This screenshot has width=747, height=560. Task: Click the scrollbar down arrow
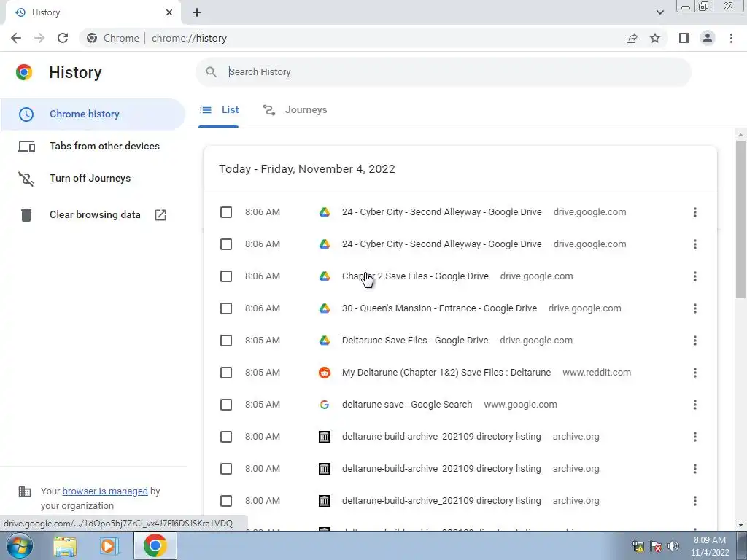point(740,525)
